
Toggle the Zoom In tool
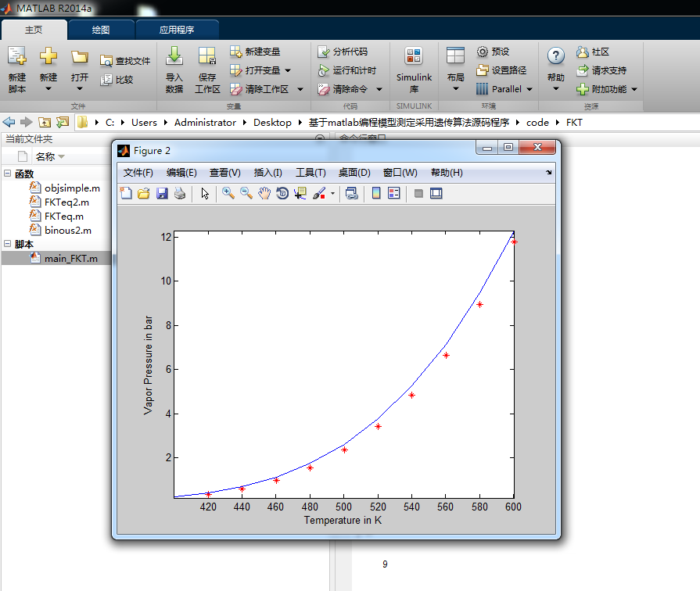click(x=228, y=193)
